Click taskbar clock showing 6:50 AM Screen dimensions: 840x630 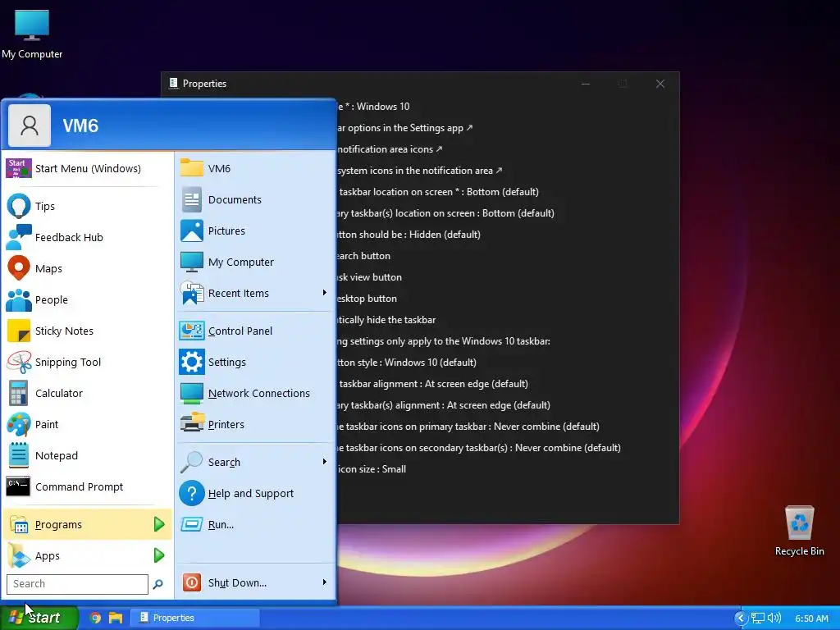click(811, 619)
